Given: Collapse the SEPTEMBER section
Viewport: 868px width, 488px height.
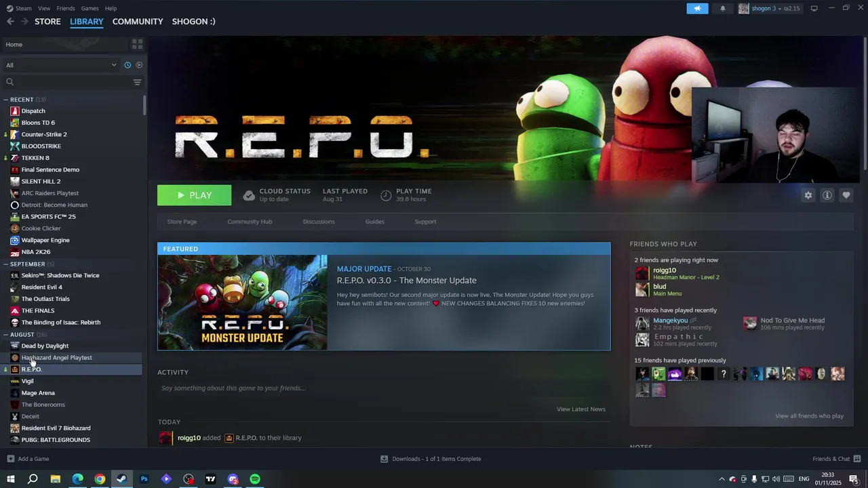Looking at the screenshot, I should [x=5, y=264].
